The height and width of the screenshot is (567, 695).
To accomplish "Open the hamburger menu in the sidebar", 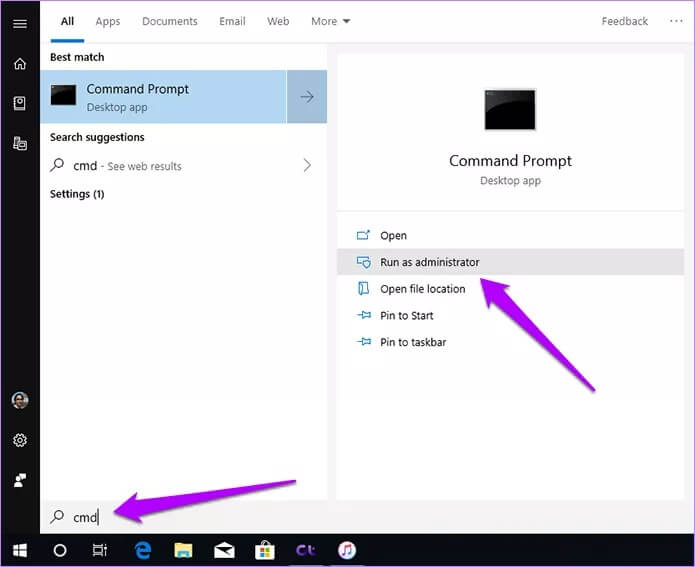I will (20, 23).
